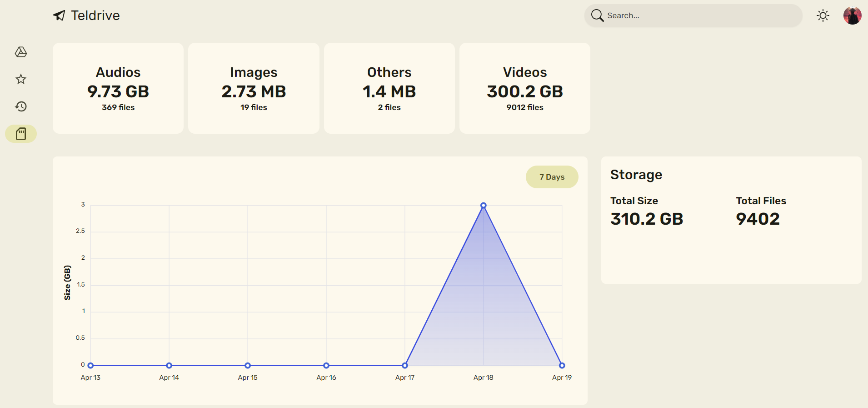This screenshot has width=868, height=408.
Task: Select the Videos 300.2 GB card
Action: [524, 88]
